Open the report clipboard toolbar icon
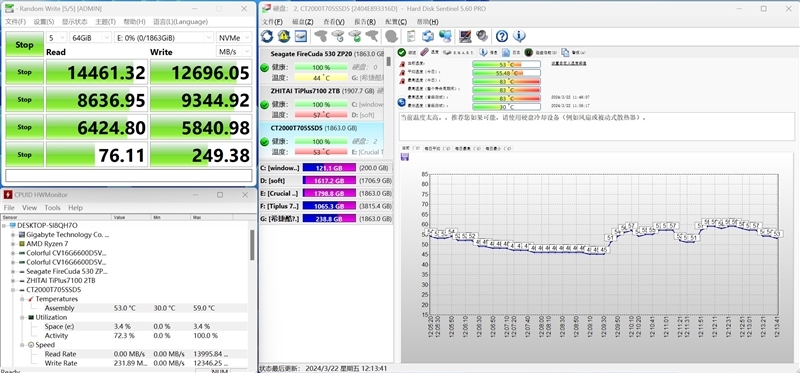The height and width of the screenshot is (373, 800). point(411,36)
